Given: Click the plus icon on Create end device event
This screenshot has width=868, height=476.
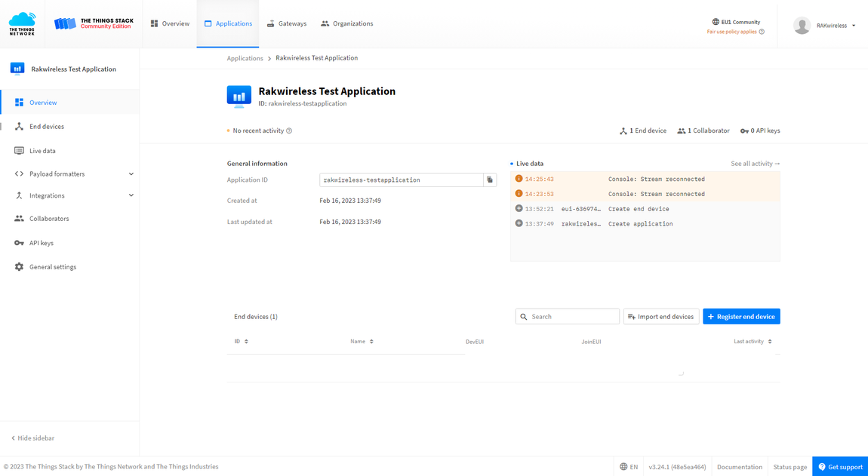Looking at the screenshot, I should coord(519,209).
